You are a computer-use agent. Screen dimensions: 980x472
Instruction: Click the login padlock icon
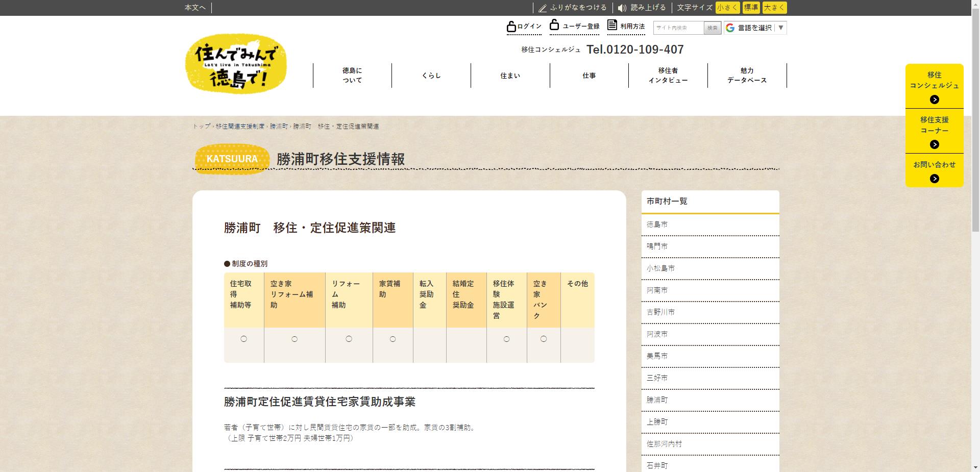[511, 26]
